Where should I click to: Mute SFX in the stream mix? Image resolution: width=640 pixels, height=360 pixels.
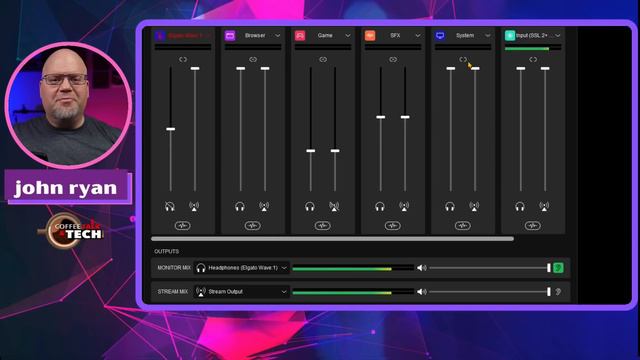click(404, 207)
